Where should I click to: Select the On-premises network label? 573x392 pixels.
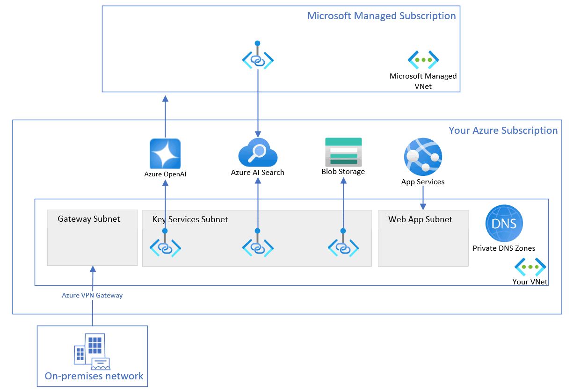pyautogui.click(x=94, y=376)
